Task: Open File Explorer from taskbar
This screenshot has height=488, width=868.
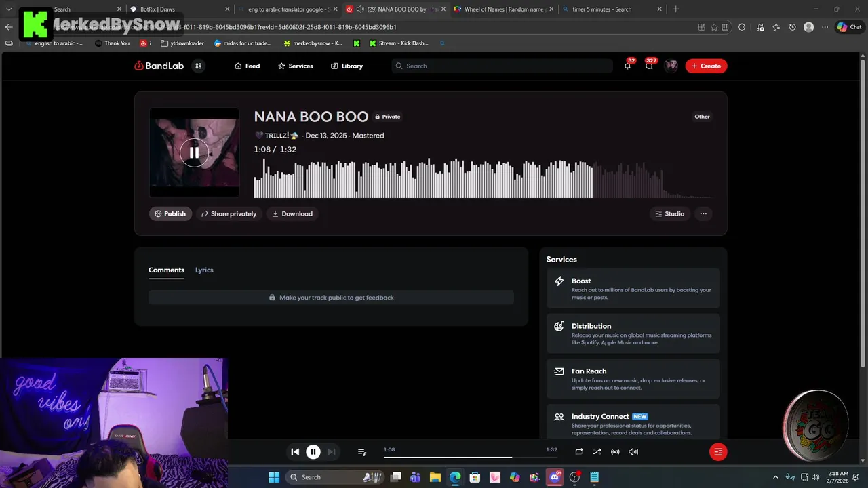Action: (x=435, y=477)
